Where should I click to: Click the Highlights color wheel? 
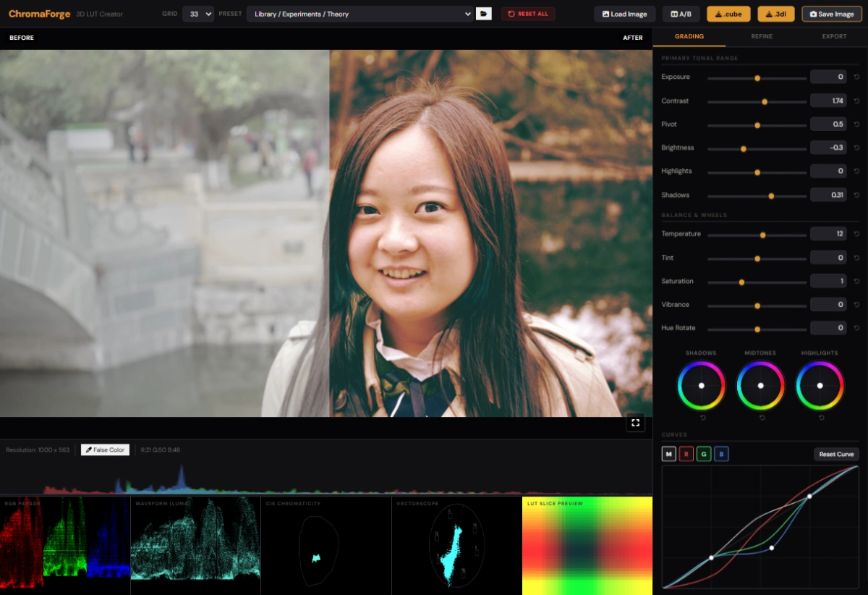coord(820,386)
